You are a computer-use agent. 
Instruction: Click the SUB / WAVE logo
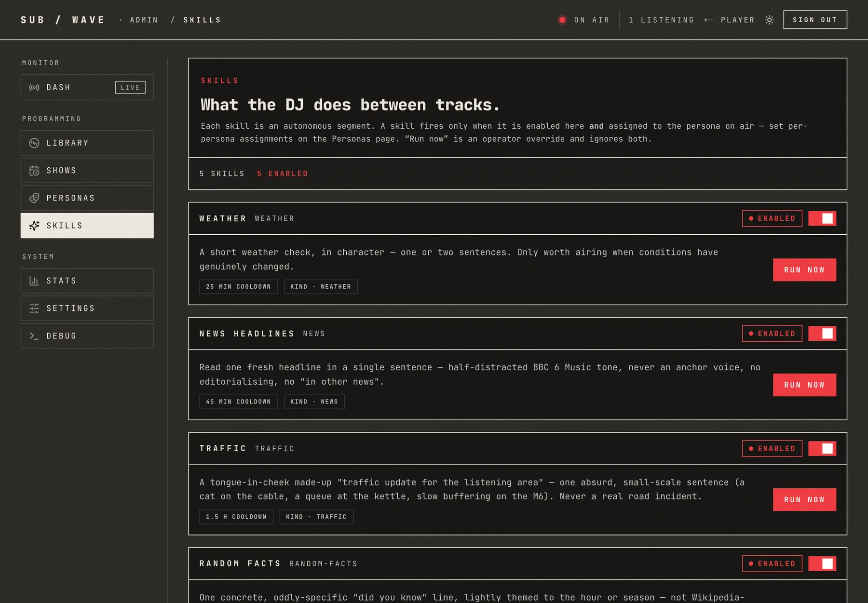(63, 20)
